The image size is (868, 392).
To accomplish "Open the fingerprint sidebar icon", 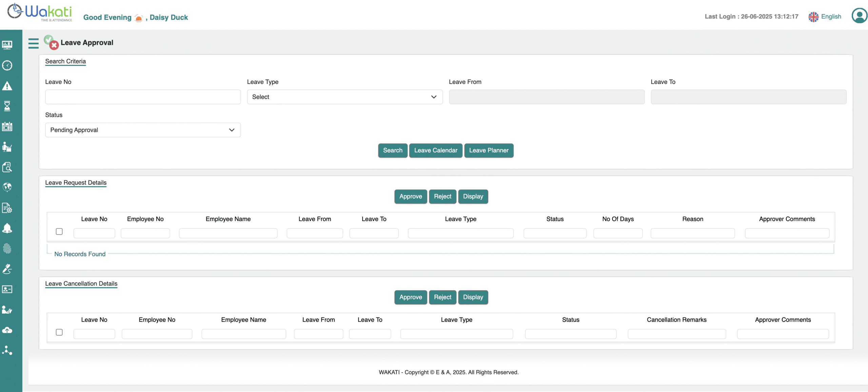I will 7,249.
